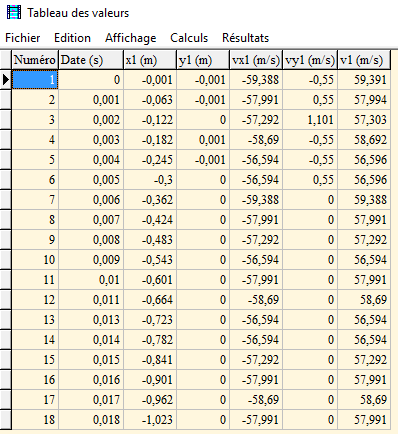Viewport: 398px width, 434px height.
Task: Select the x1 cell -0,841
Action: pos(150,360)
